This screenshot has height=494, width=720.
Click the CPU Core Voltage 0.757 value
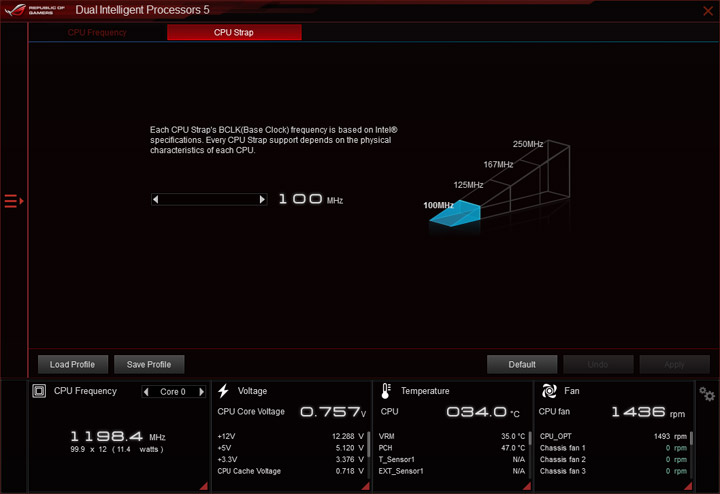tap(333, 412)
